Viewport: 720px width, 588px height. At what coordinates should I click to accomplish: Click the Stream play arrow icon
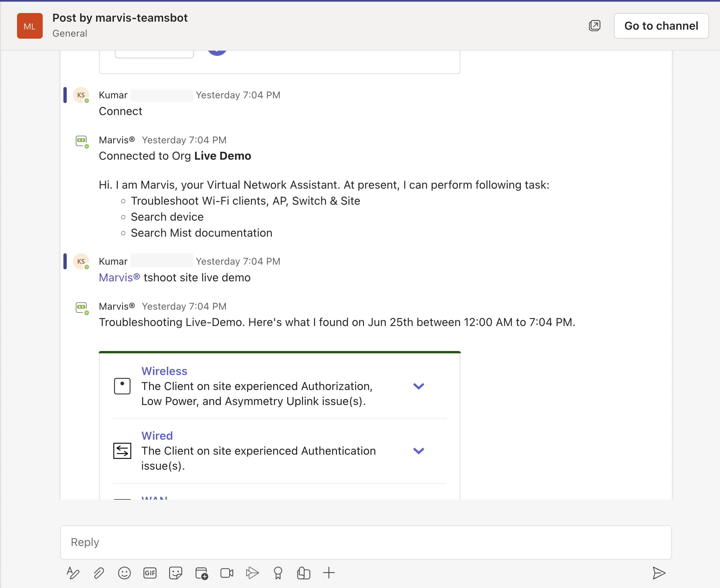coord(252,573)
